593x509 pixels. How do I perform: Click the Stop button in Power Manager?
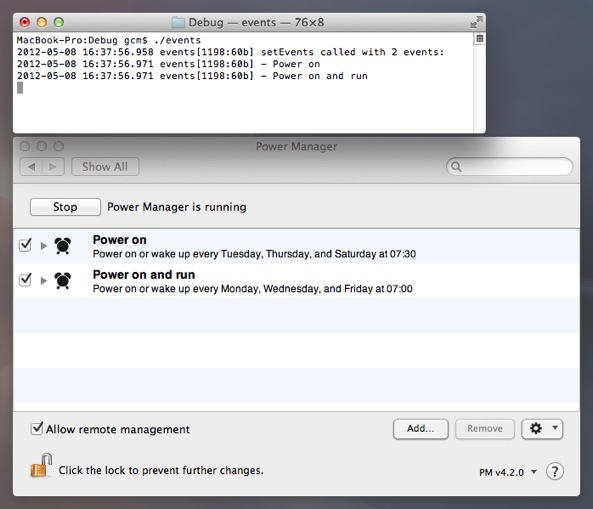65,207
